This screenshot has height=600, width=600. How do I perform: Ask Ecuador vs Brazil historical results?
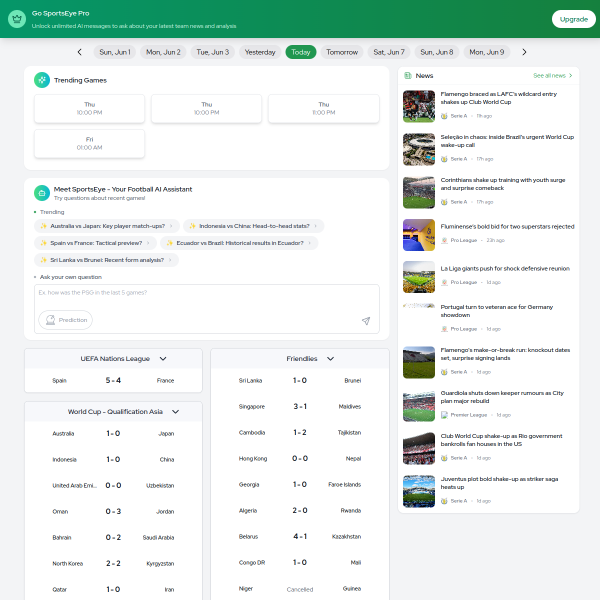point(239,243)
